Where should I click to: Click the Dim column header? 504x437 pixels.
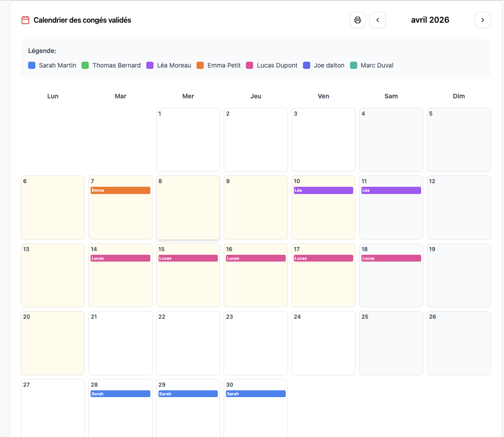[459, 96]
